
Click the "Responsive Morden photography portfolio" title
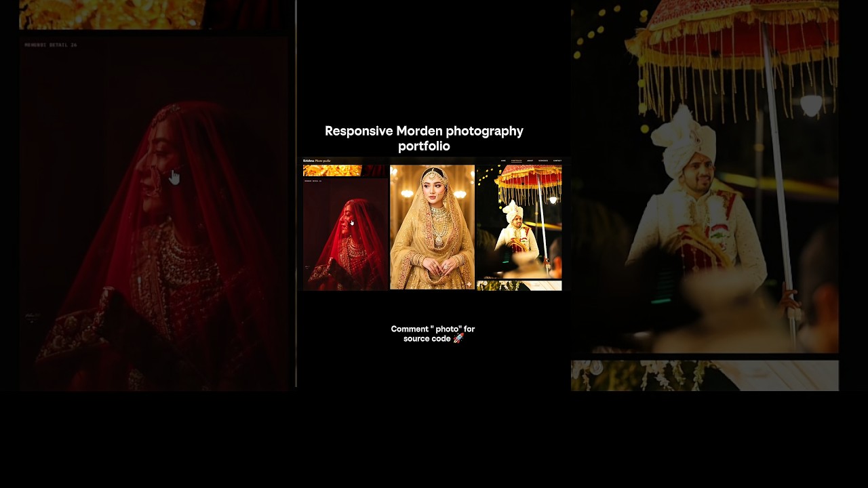424,138
